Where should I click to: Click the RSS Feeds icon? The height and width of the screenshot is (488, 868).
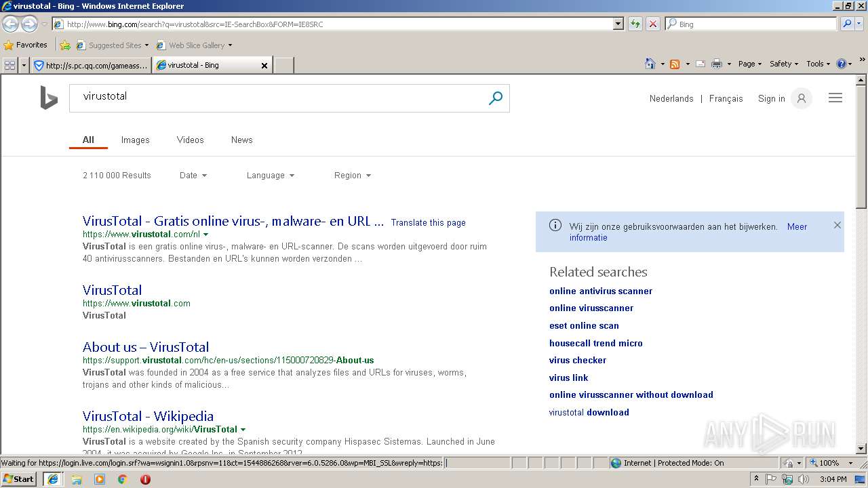(x=675, y=64)
